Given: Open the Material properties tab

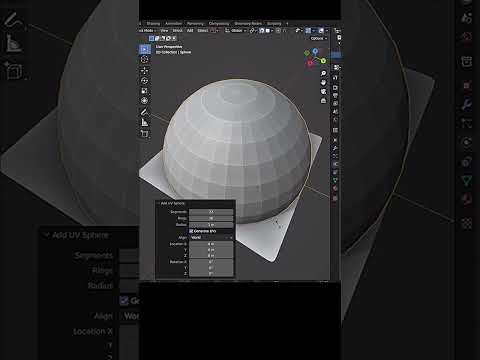Looking at the screenshot, I should coord(335,189).
